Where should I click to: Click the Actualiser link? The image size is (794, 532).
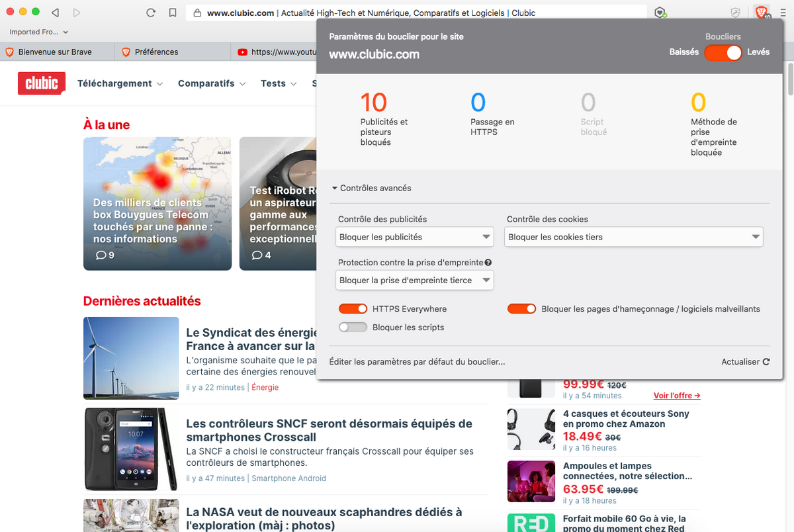[x=741, y=362]
